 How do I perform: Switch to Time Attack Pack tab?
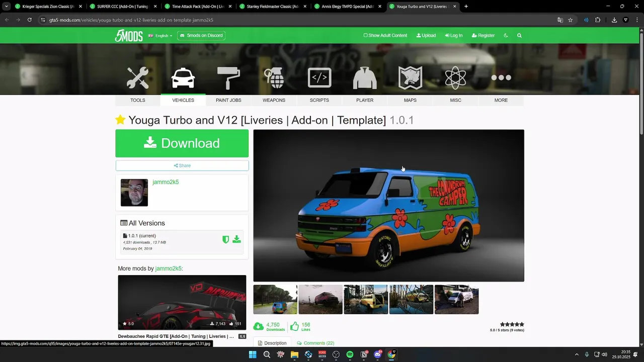coord(198,7)
